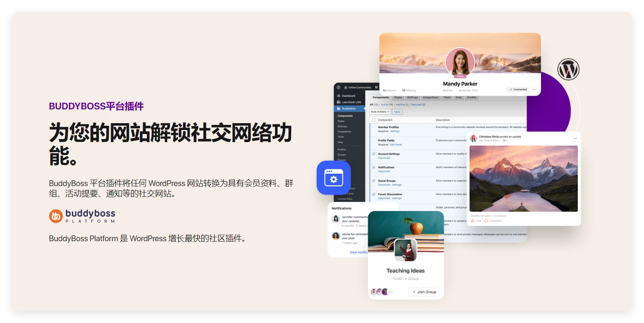Open the comments bubble icon in admin bar

376,87
